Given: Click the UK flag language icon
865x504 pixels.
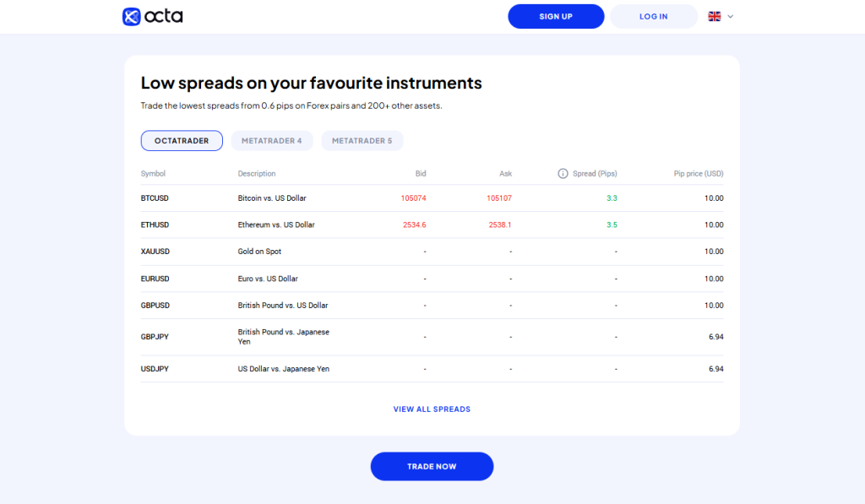Looking at the screenshot, I should click(715, 16).
